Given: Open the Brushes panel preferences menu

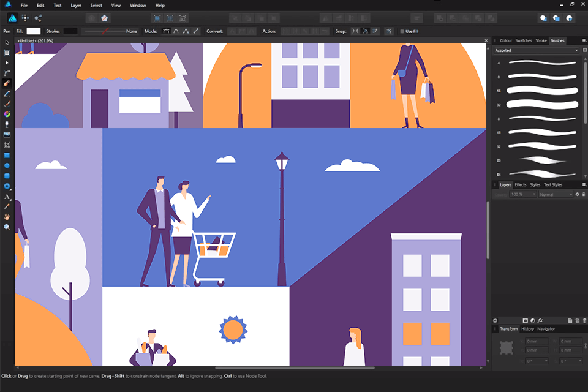Looking at the screenshot, I should coord(584,40).
